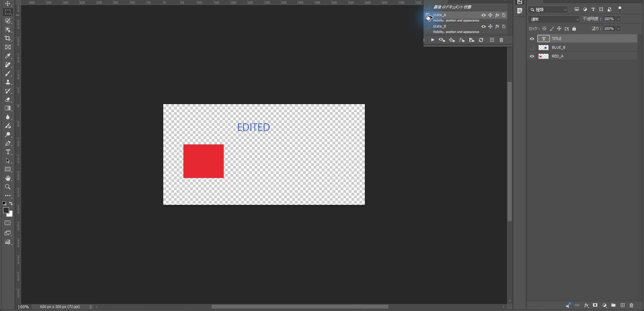Select the Horizontal Type tool

click(8, 152)
